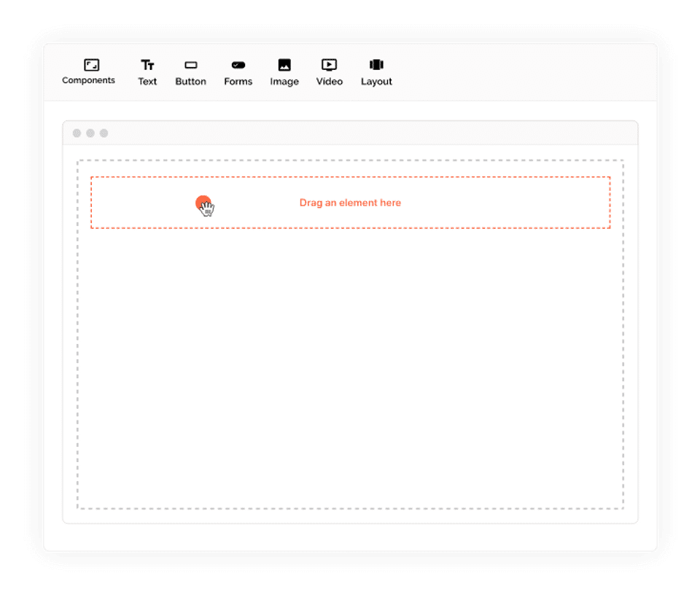The image size is (700, 594).
Task: Click empty canvas area below the orange drop zone
Action: tap(350, 368)
